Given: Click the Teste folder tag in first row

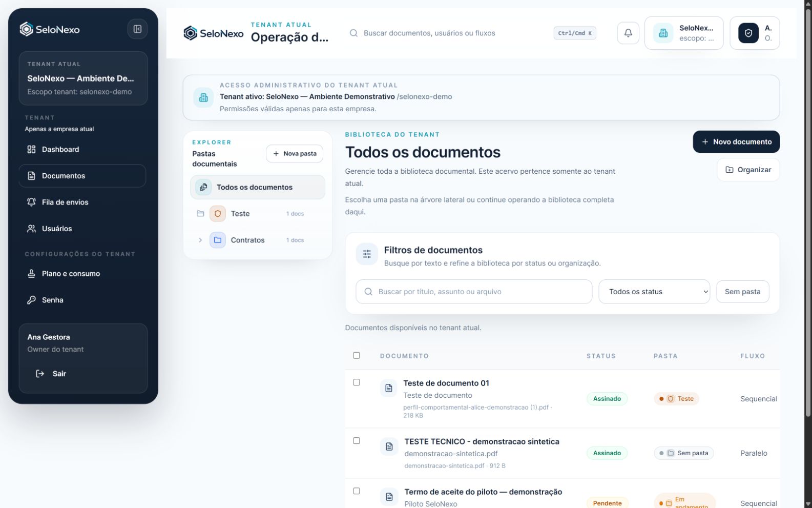Looking at the screenshot, I should tap(676, 399).
